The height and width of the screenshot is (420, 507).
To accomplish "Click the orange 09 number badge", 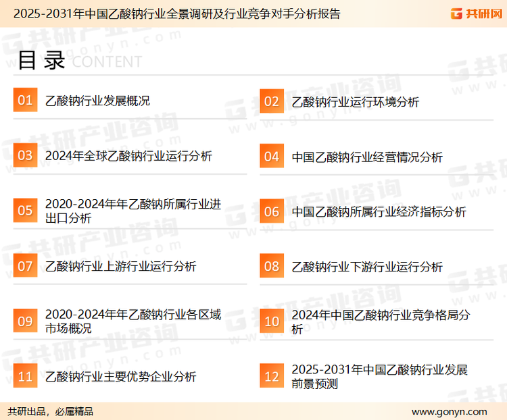I will coord(25,321).
